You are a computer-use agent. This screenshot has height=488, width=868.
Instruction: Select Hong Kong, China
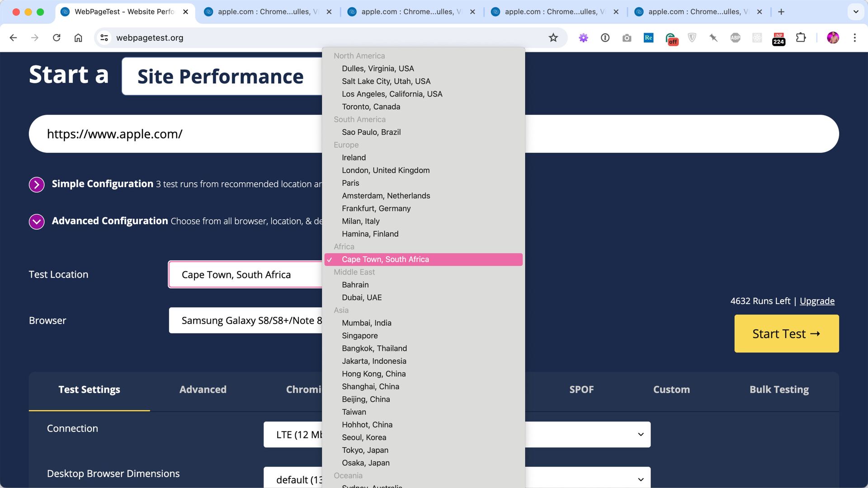point(424,374)
